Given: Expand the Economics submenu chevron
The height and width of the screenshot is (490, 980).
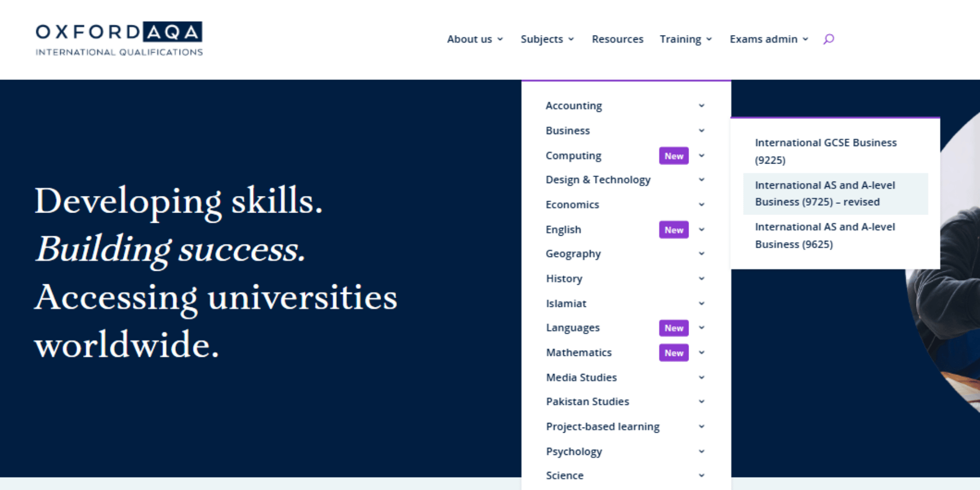Looking at the screenshot, I should coord(701,205).
